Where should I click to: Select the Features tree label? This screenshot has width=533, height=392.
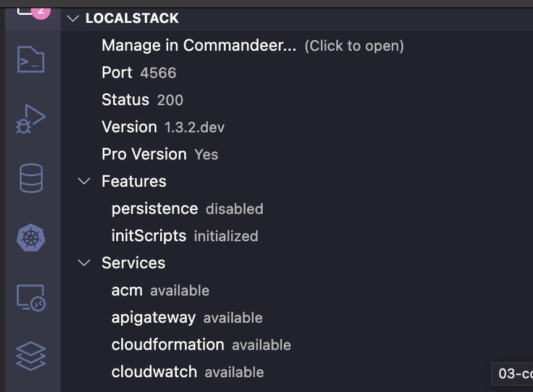tap(134, 181)
